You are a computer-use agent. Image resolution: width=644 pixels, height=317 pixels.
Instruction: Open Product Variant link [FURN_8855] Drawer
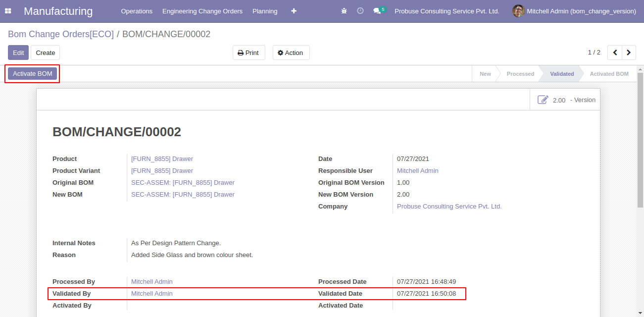pyautogui.click(x=162, y=171)
